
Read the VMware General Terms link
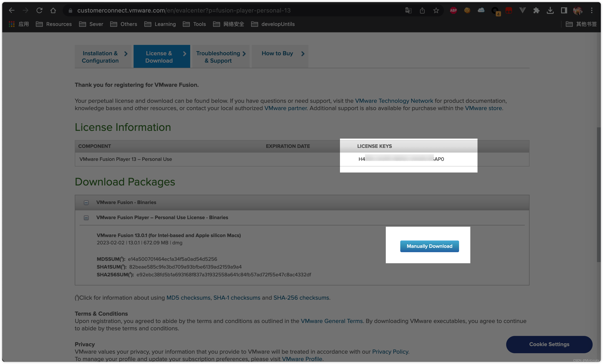(x=332, y=321)
